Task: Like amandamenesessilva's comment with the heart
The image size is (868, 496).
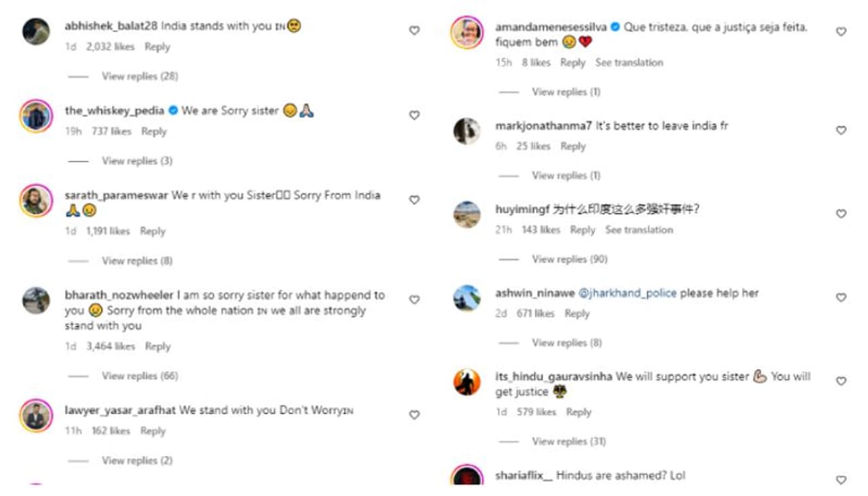Action: 841,32
